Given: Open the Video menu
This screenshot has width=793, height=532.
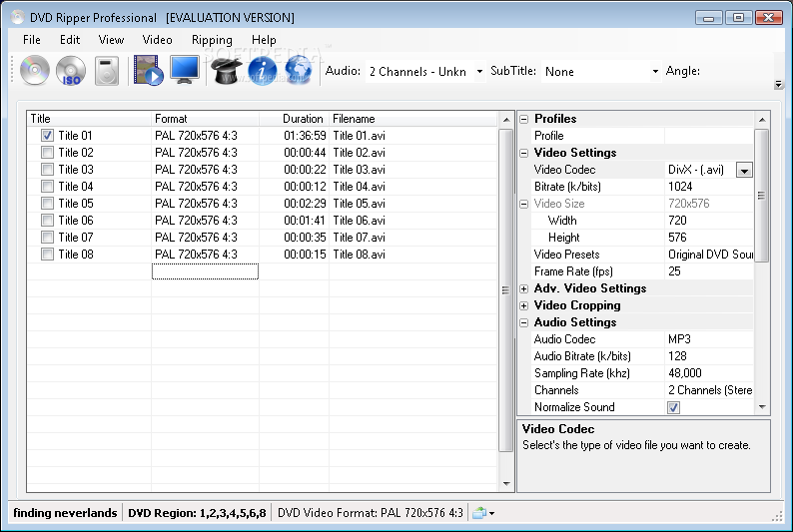Looking at the screenshot, I should 157,40.
